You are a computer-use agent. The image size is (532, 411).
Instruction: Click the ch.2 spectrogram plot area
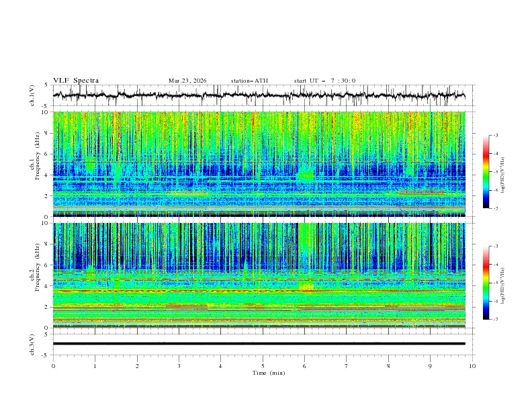point(259,275)
